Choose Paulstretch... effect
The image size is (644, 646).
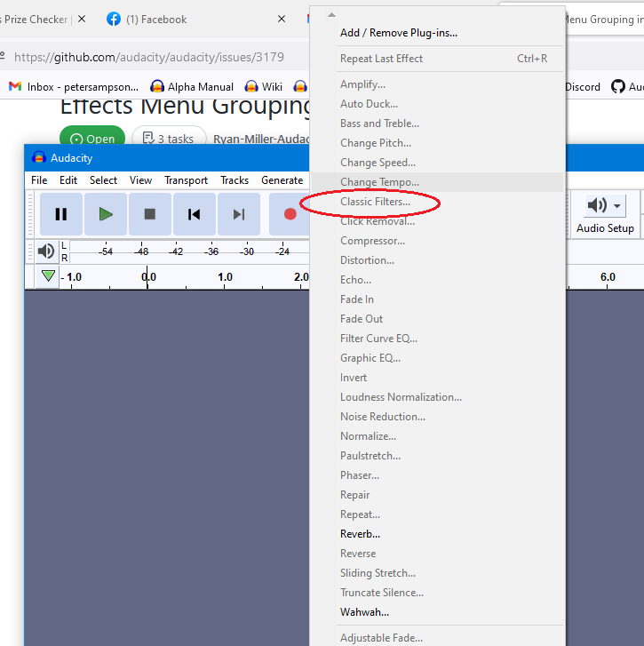pyautogui.click(x=437, y=456)
